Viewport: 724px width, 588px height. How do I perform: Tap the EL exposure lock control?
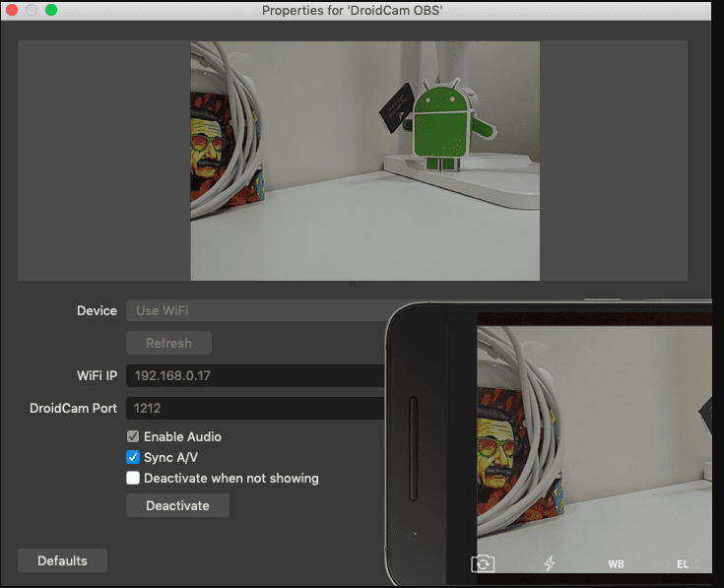(x=683, y=564)
